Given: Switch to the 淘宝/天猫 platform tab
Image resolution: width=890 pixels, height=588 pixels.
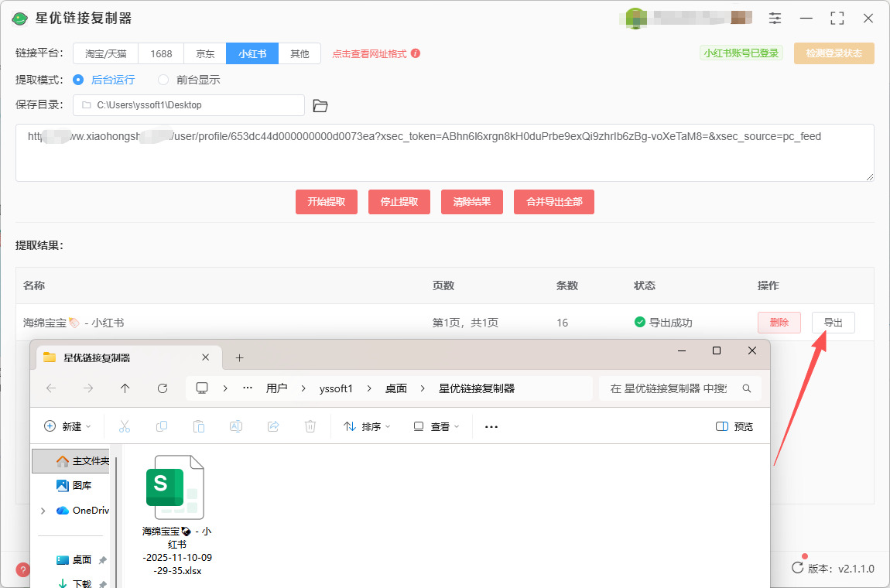Looking at the screenshot, I should (105, 54).
